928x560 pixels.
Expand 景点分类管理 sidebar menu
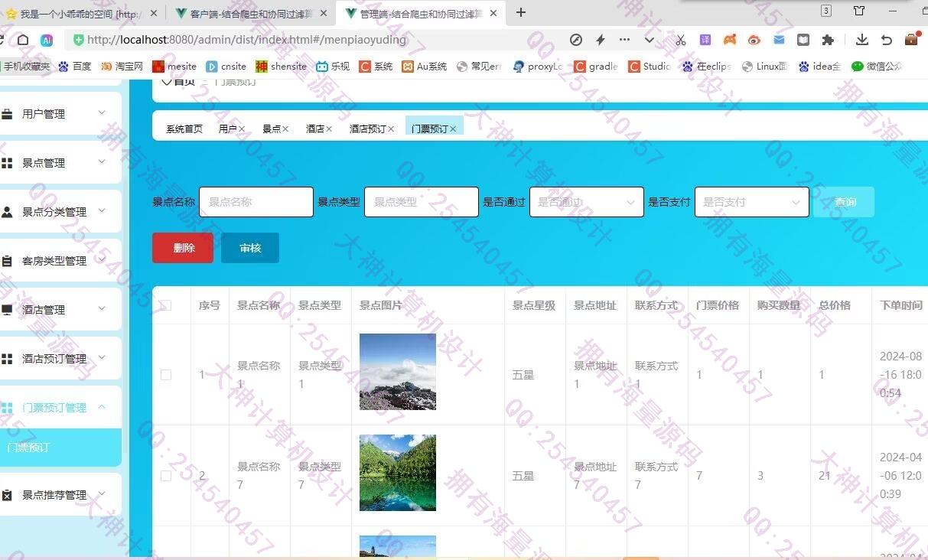click(60, 211)
